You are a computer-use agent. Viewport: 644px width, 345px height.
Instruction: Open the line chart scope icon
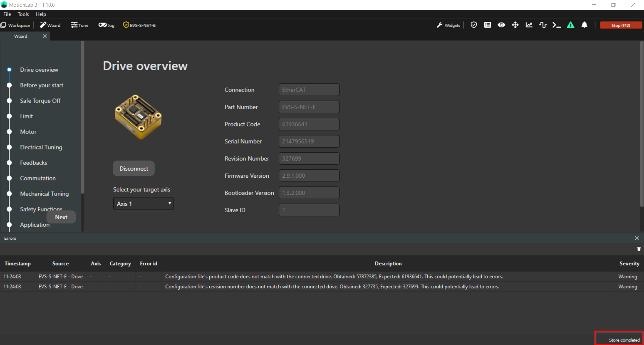[529, 25]
